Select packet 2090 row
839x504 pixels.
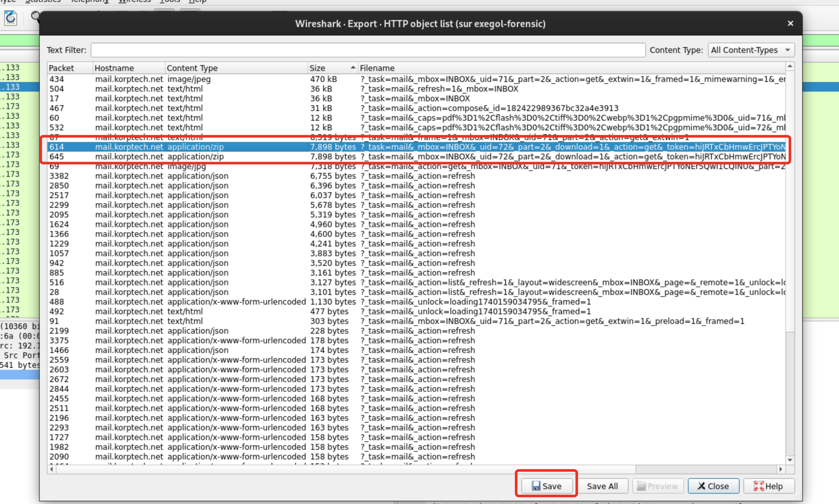coord(416,457)
